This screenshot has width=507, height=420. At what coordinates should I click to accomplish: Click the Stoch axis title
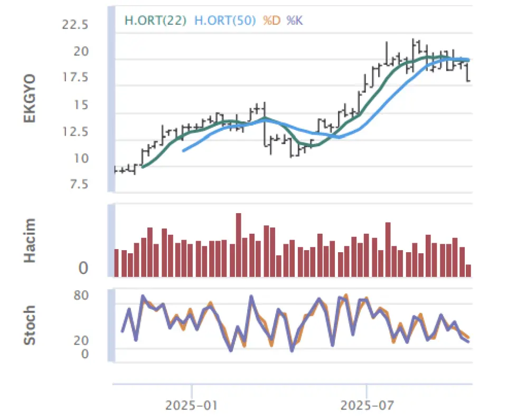coord(30,325)
